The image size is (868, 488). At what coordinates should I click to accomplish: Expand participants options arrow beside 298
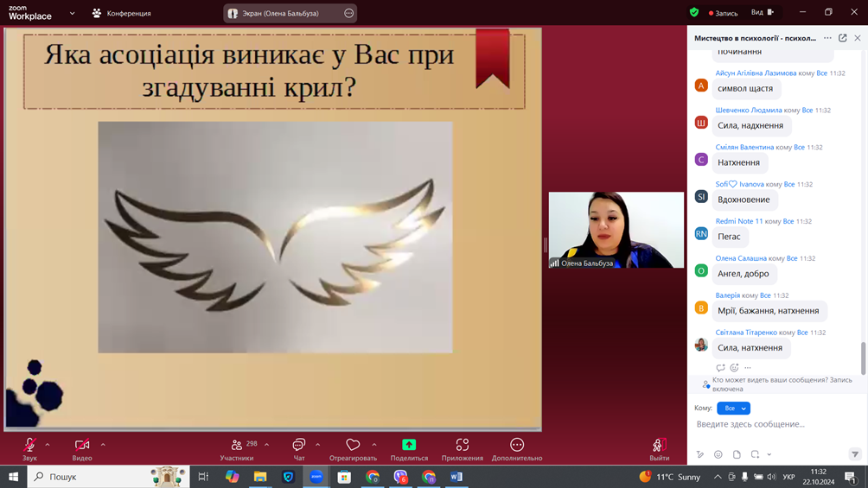[267, 445]
